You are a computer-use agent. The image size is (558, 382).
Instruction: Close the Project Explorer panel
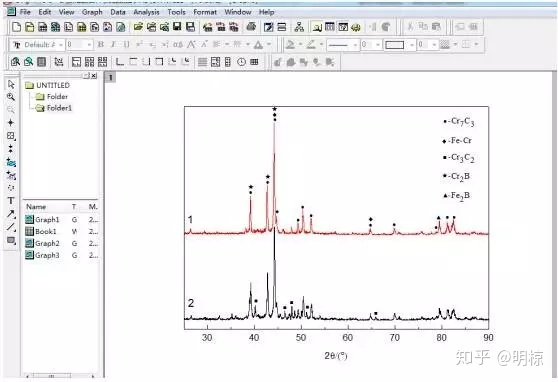click(x=94, y=76)
